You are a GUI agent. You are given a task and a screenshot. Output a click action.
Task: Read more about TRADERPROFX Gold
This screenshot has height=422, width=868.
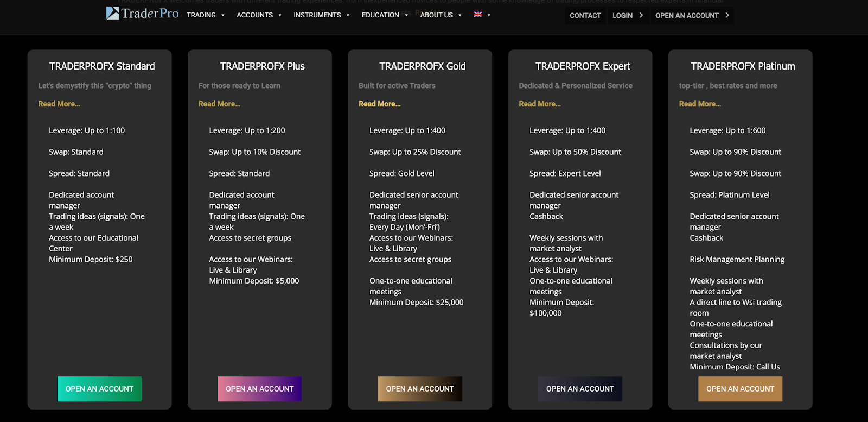(x=380, y=104)
